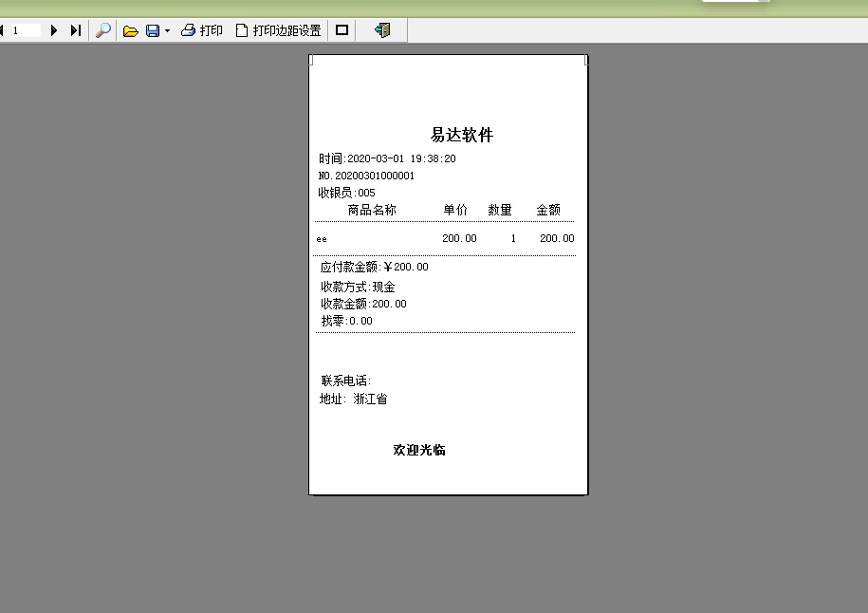Click the order number NO.20200301000001

coord(366,176)
